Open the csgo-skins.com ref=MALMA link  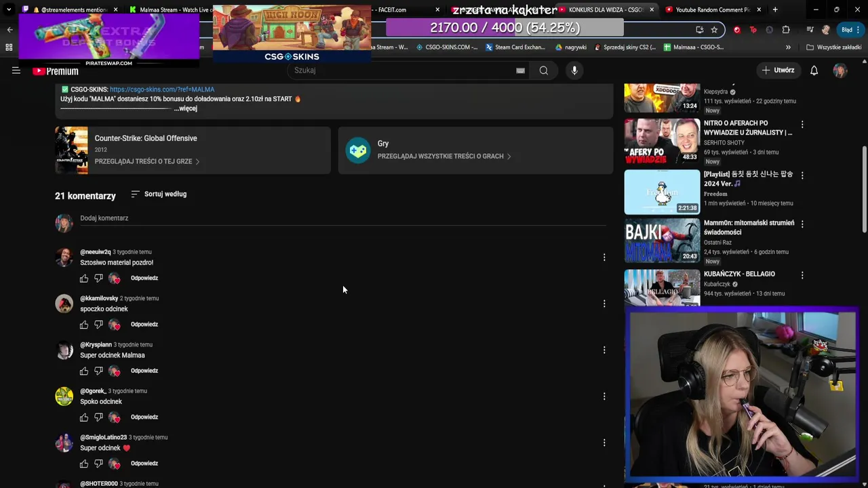coord(162,89)
